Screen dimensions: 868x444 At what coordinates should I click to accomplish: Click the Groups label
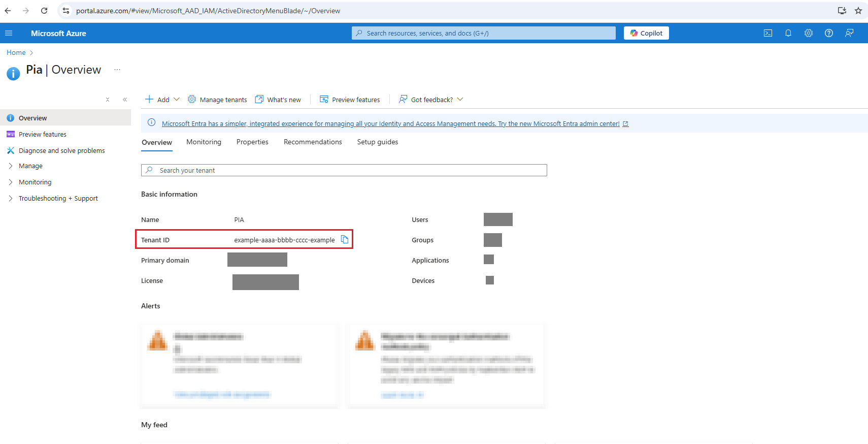point(422,240)
